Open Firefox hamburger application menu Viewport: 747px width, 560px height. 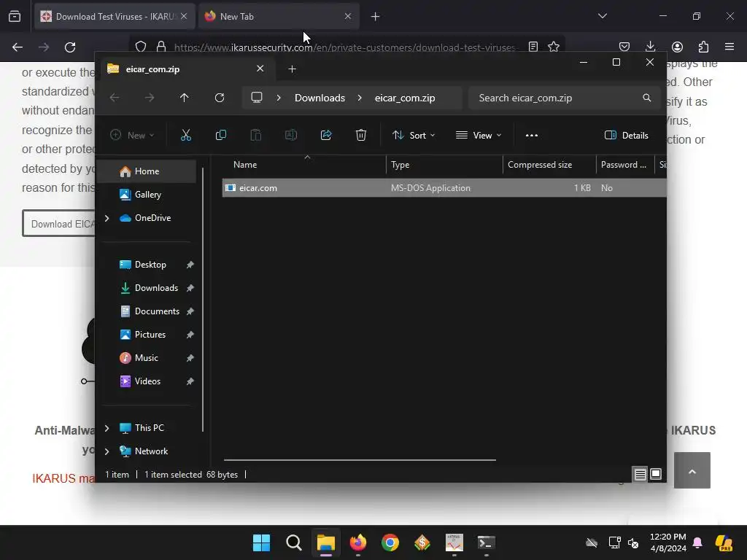tap(729, 47)
